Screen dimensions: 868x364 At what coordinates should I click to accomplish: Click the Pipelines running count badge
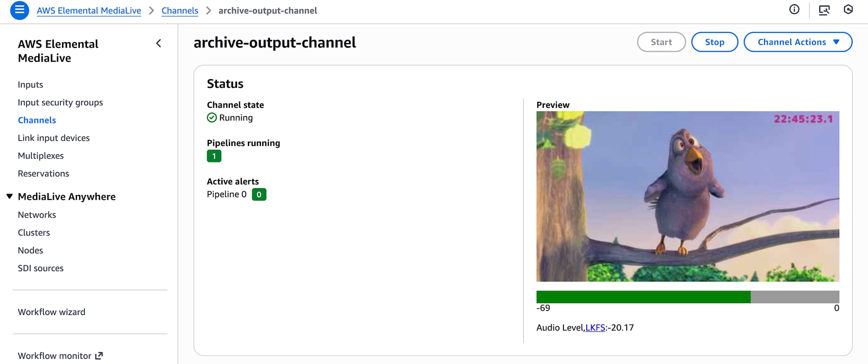[214, 156]
